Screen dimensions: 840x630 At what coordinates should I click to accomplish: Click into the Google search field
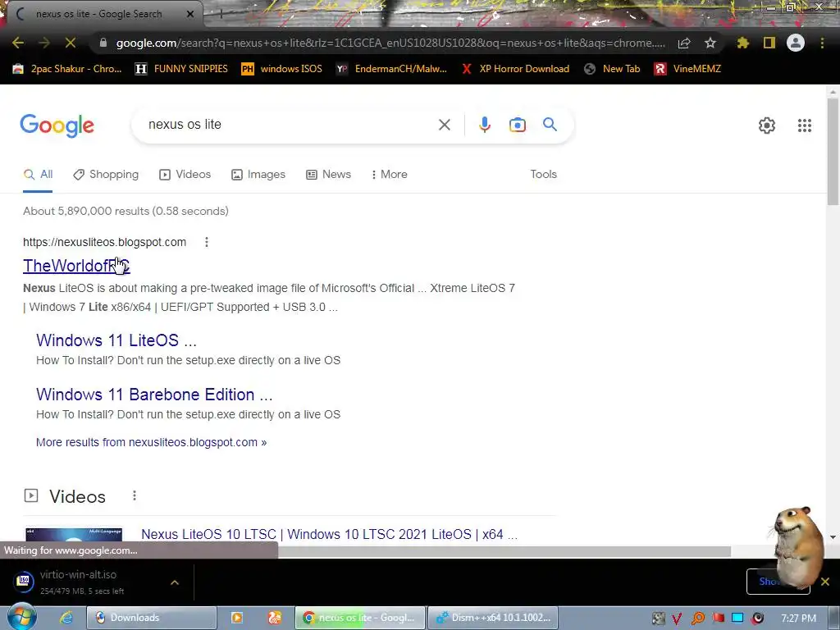[290, 125]
